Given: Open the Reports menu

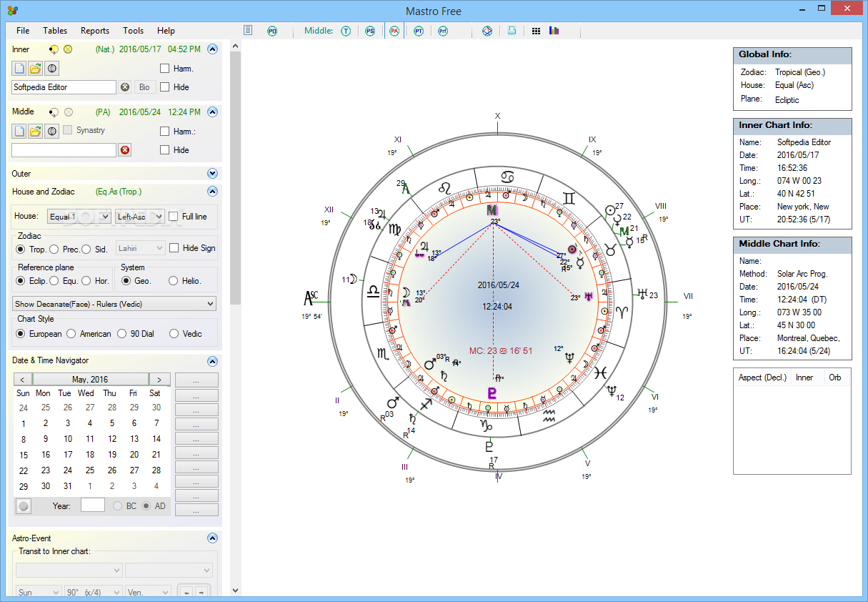Looking at the screenshot, I should (x=95, y=31).
